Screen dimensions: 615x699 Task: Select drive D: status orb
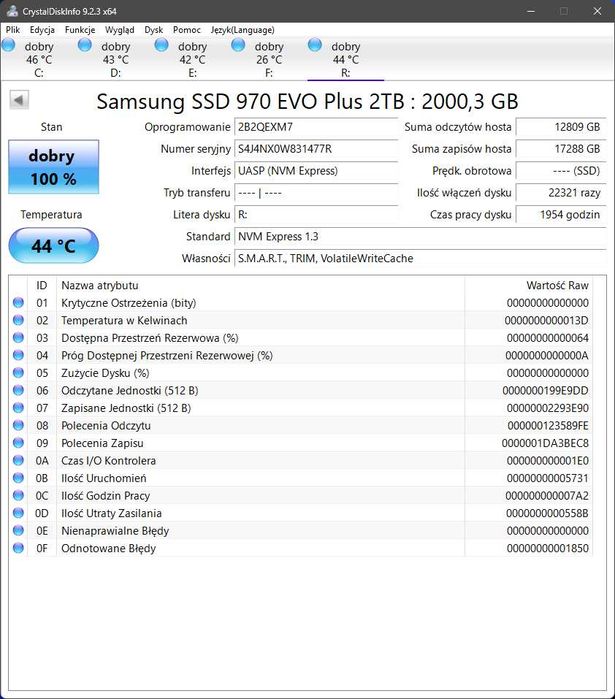click(x=85, y=45)
